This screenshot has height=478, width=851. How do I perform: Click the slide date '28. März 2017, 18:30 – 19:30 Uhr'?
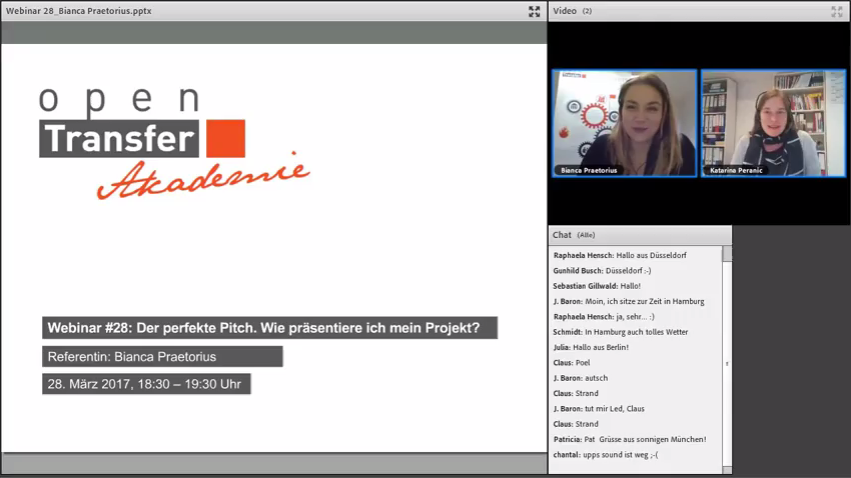[146, 384]
